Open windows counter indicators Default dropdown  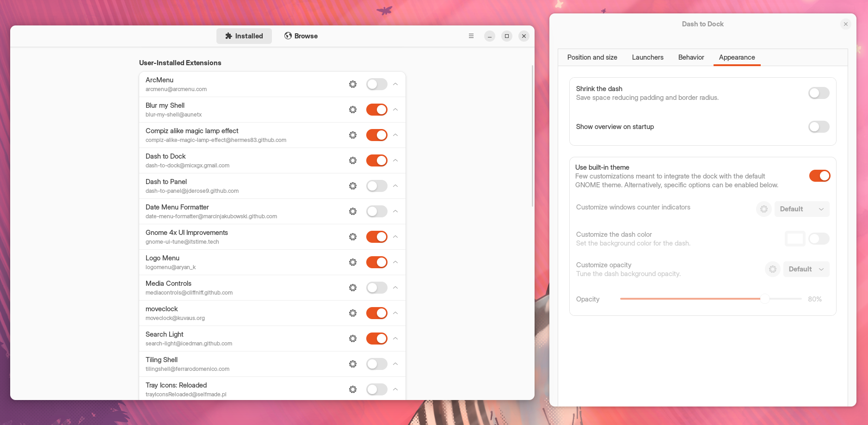(x=802, y=209)
